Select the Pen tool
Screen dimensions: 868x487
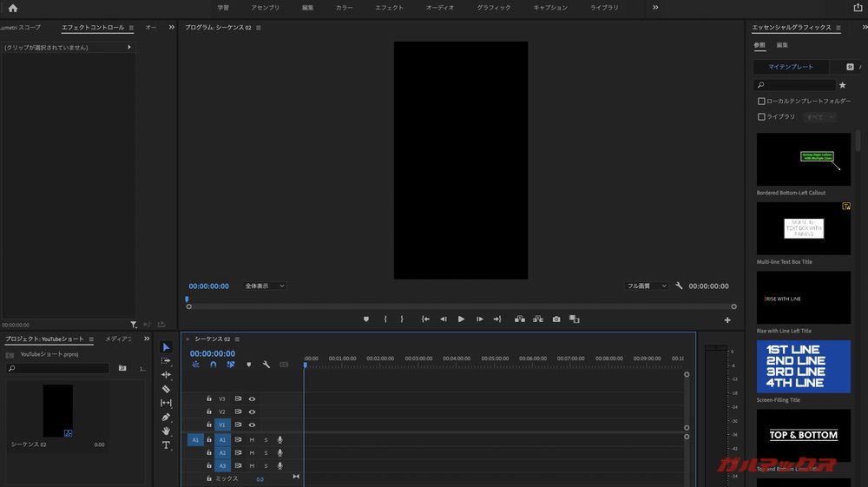click(x=166, y=418)
